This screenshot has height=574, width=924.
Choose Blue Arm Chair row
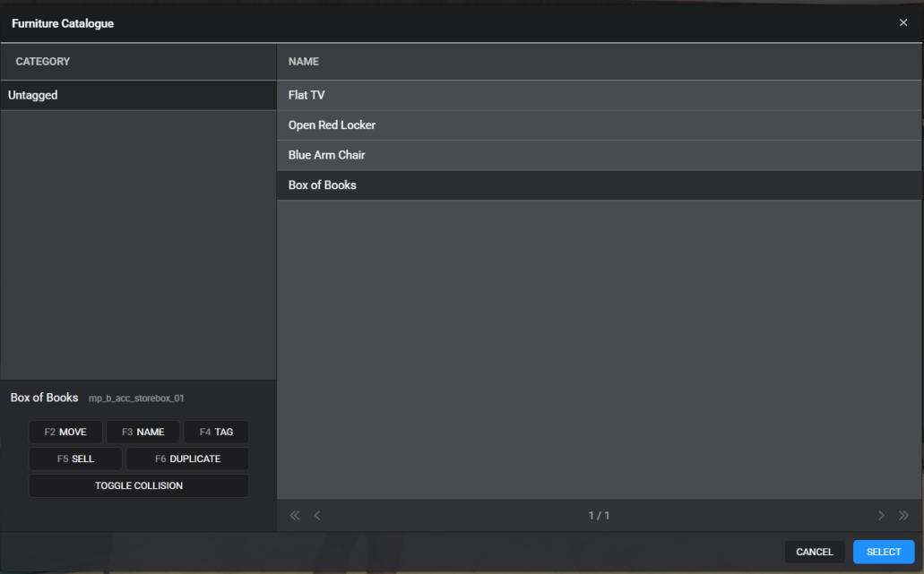pos(600,155)
